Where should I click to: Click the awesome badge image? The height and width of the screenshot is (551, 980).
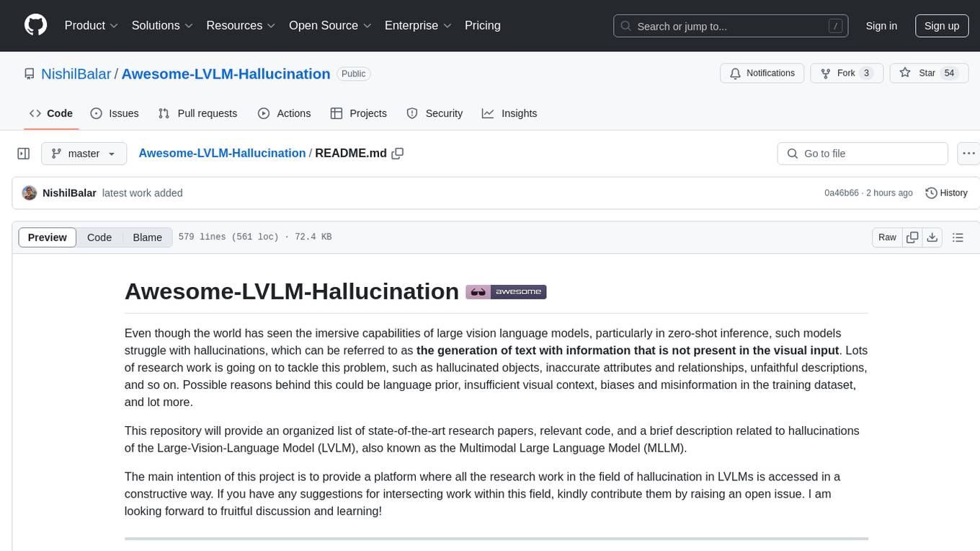pos(506,292)
